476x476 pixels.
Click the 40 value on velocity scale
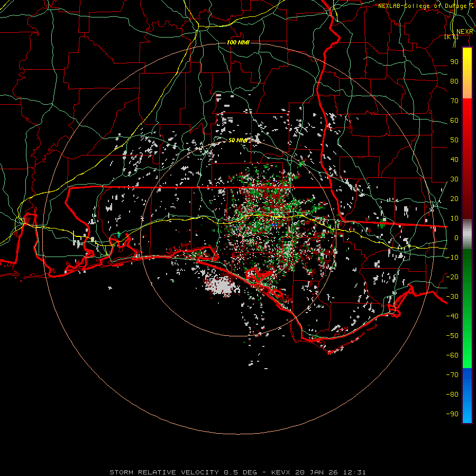(x=454, y=159)
